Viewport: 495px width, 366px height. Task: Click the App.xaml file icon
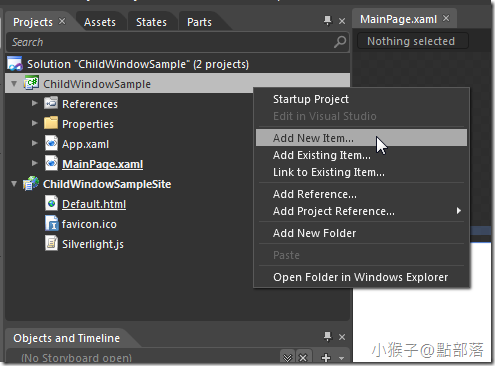pos(51,143)
